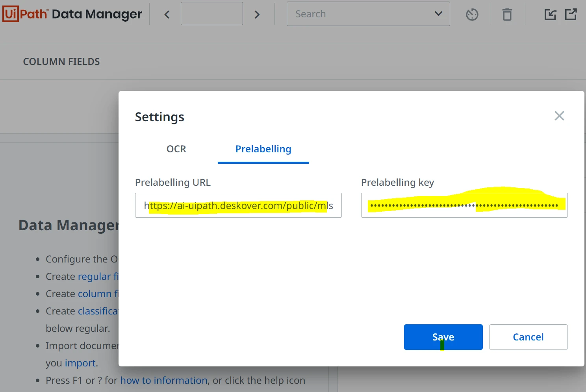Click the Prelabelling key field
586x392 pixels.
(464, 205)
